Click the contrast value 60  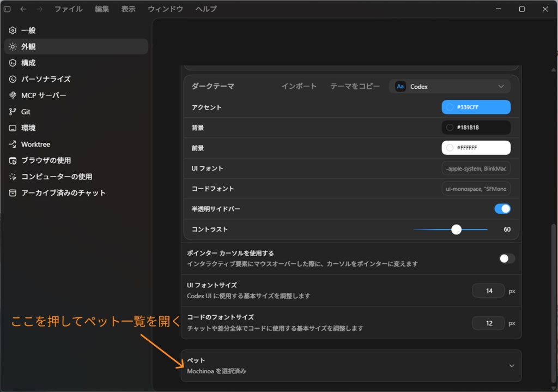pos(507,230)
